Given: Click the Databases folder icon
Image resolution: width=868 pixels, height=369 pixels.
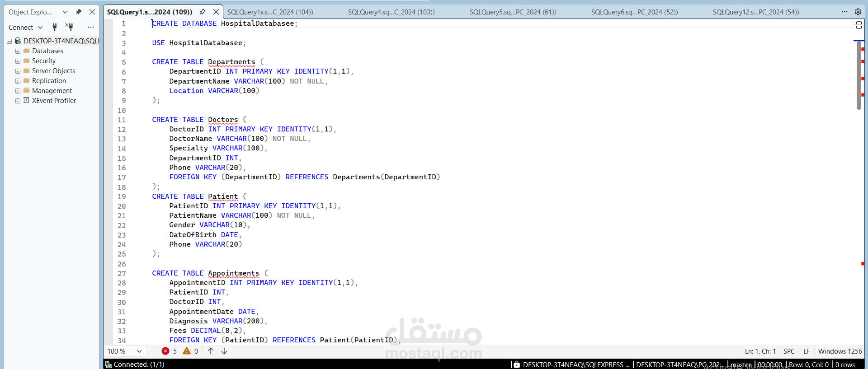Looking at the screenshot, I should (26, 51).
